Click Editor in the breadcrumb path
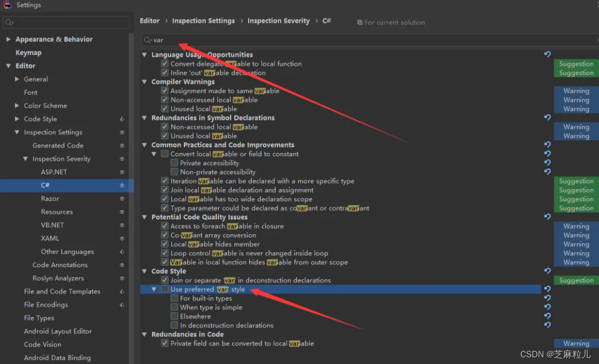Image resolution: width=599 pixels, height=364 pixels. click(x=149, y=21)
